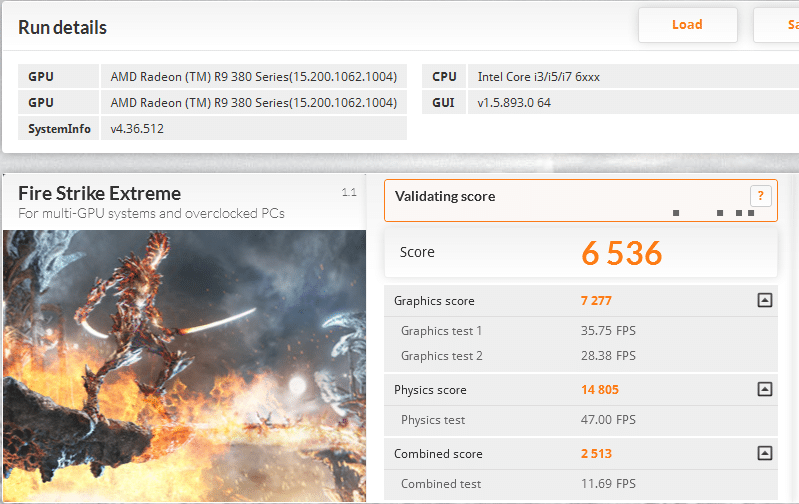799x504 pixels.
Task: Click the Validating score label
Action: click(445, 196)
